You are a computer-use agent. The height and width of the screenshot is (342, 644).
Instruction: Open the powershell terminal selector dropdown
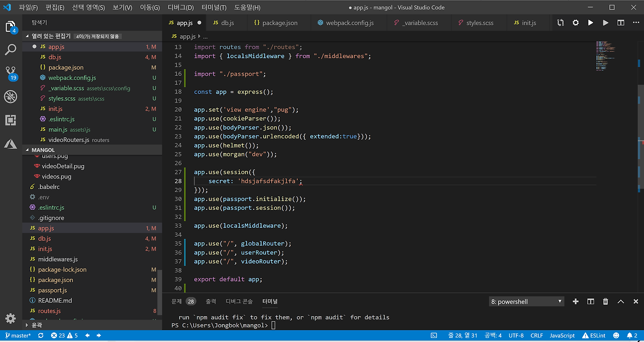click(x=526, y=301)
